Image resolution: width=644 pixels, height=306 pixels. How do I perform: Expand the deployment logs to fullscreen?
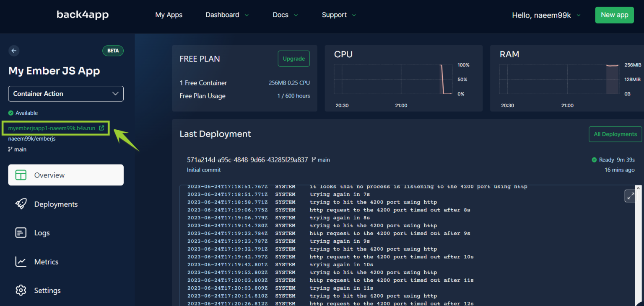pyautogui.click(x=631, y=195)
